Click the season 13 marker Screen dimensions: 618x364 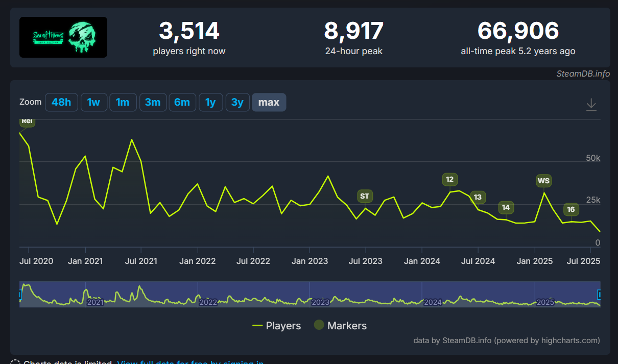(x=478, y=197)
